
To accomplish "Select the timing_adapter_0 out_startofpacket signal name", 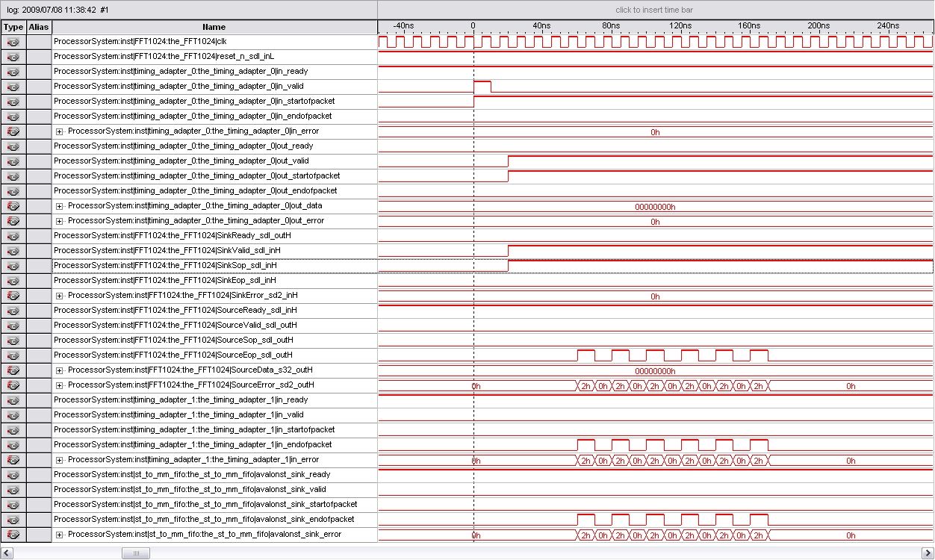I will (x=196, y=176).
